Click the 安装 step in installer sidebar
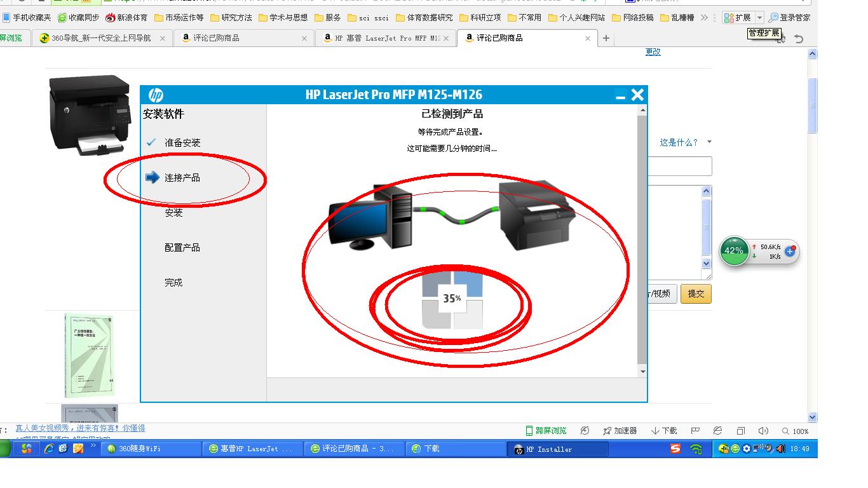 point(173,213)
